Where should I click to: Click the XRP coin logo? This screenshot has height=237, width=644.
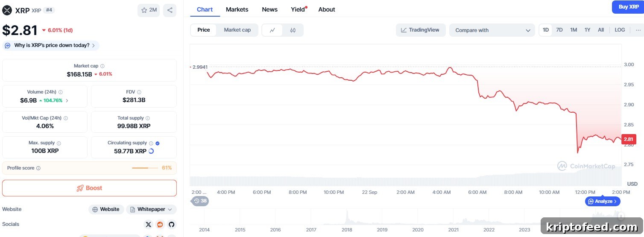pyautogui.click(x=7, y=10)
